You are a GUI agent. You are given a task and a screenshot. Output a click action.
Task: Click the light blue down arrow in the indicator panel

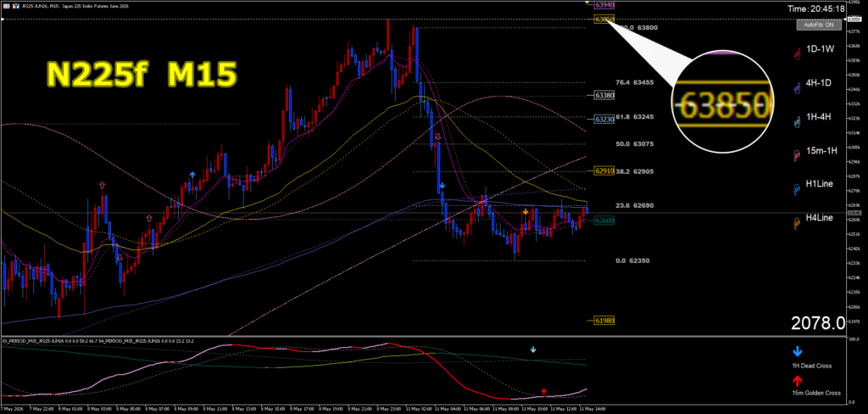coord(533,350)
